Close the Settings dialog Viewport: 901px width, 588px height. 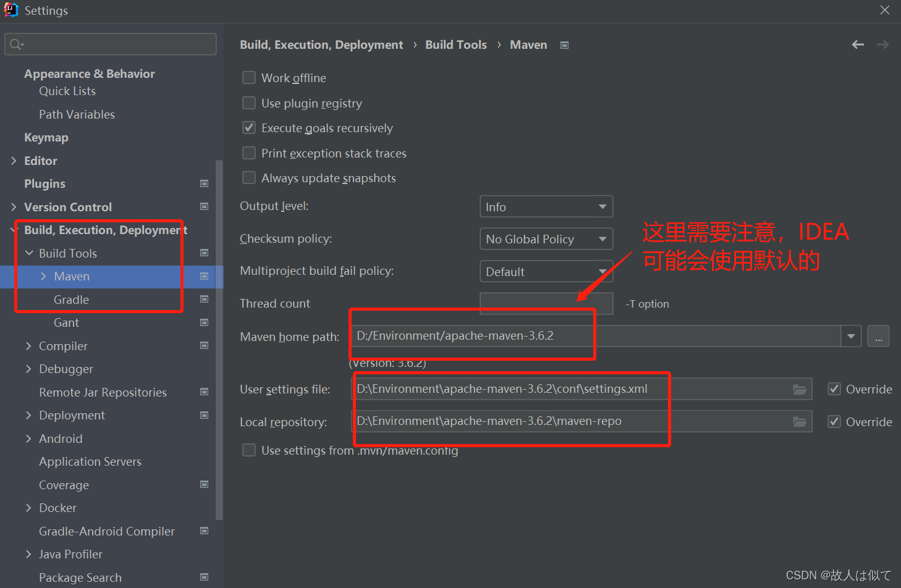tap(885, 10)
